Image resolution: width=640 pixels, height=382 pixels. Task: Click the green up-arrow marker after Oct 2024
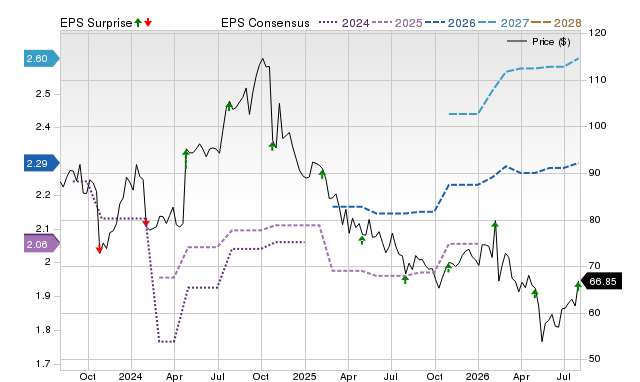point(272,146)
